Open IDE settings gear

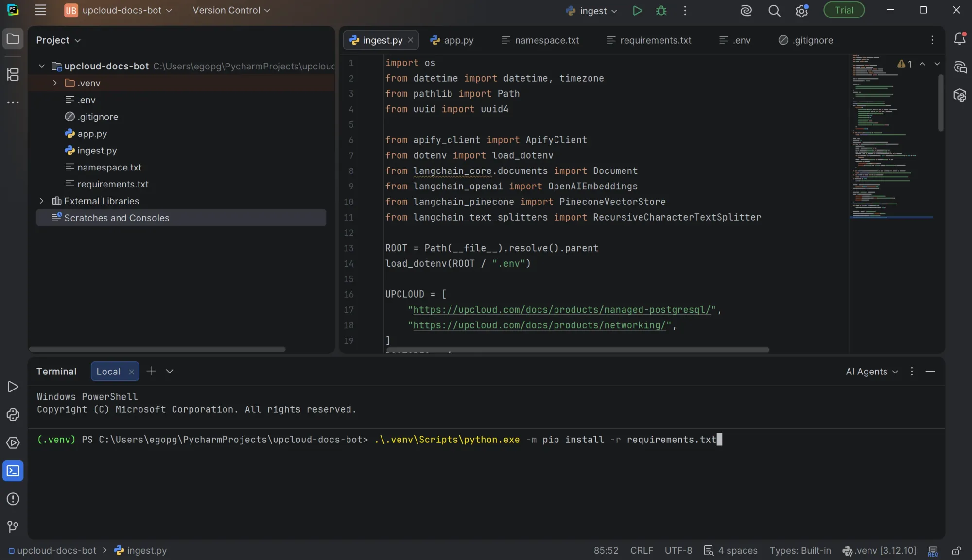(801, 11)
